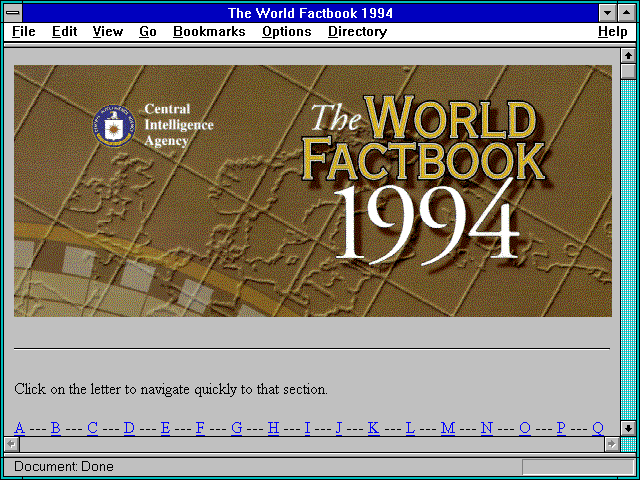640x480 pixels.
Task: Jump to section C
Action: (92, 428)
